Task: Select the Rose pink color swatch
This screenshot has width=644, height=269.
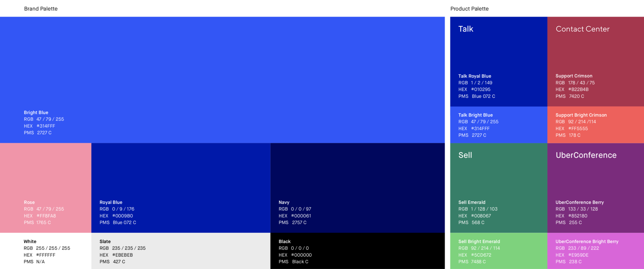Action: point(45,188)
